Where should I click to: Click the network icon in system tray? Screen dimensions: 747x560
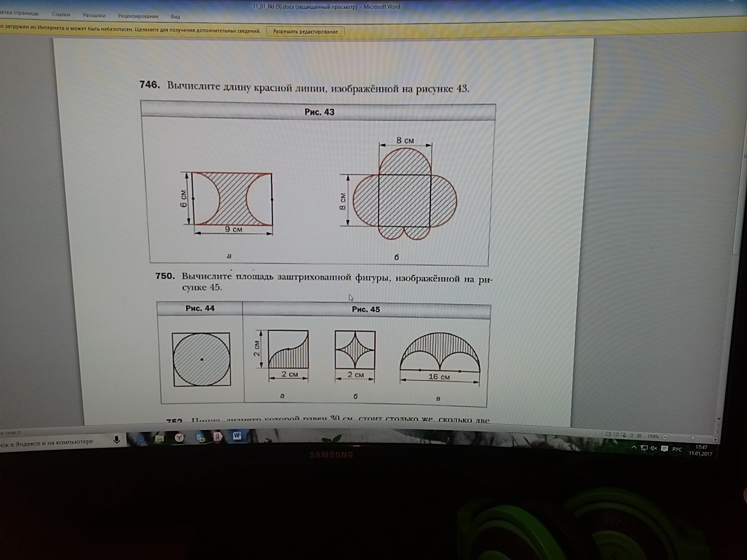[644, 448]
